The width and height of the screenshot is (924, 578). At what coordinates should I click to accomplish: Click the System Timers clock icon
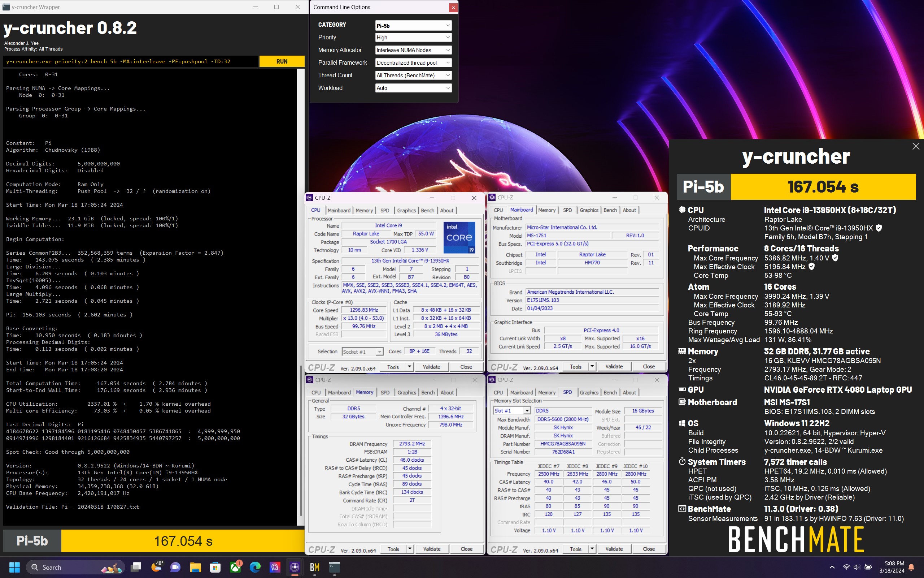pos(682,461)
